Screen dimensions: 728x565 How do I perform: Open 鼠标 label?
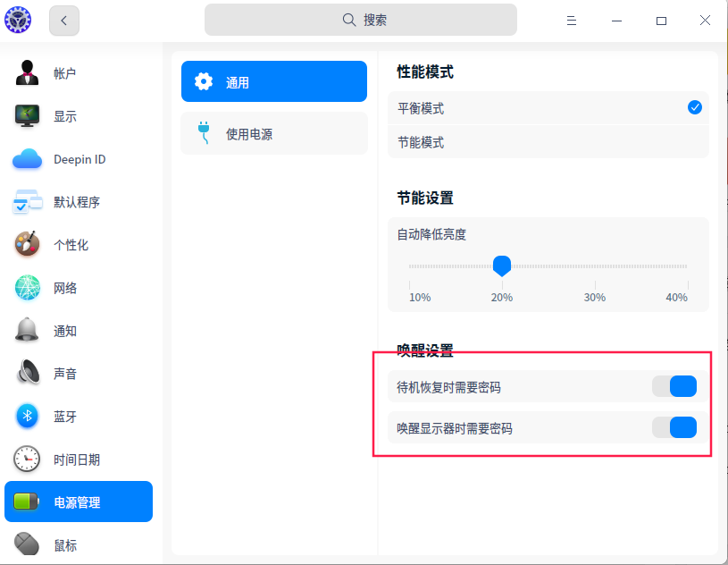pos(65,545)
